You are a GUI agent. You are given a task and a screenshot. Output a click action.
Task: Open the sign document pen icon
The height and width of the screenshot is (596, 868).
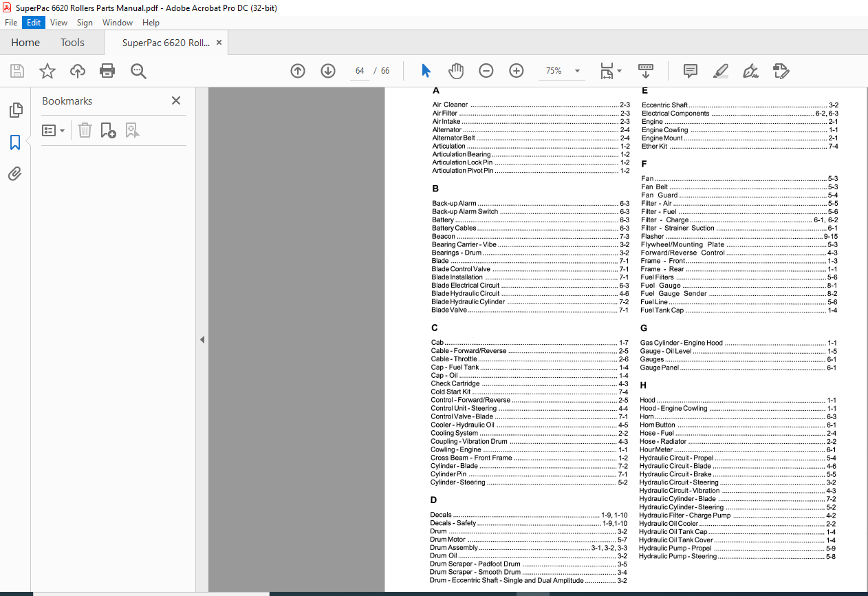click(x=750, y=71)
